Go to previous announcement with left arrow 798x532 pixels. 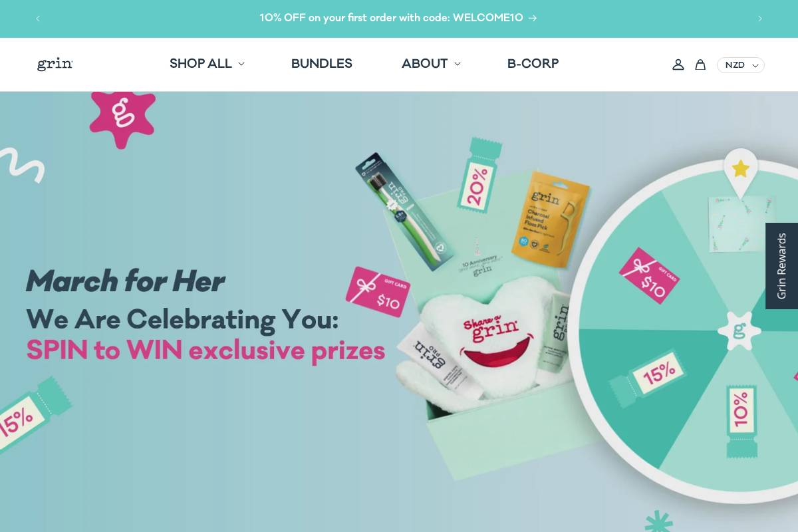[38, 19]
